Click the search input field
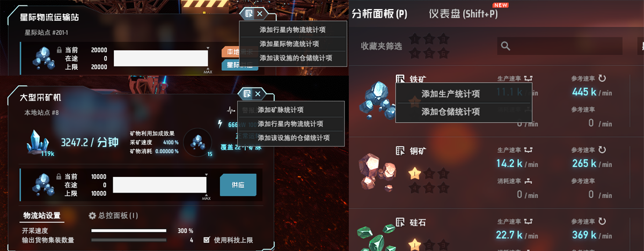This screenshot has width=644, height=251. coord(560,46)
